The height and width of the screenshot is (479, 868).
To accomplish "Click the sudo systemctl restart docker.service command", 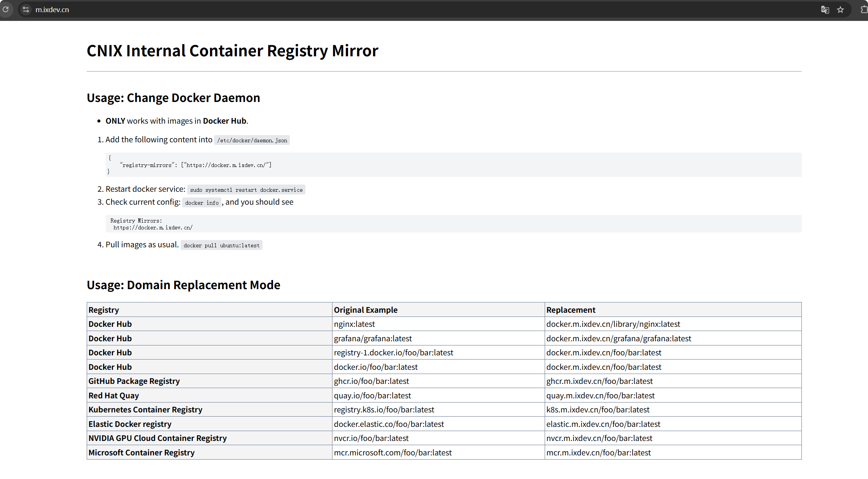I will [246, 190].
